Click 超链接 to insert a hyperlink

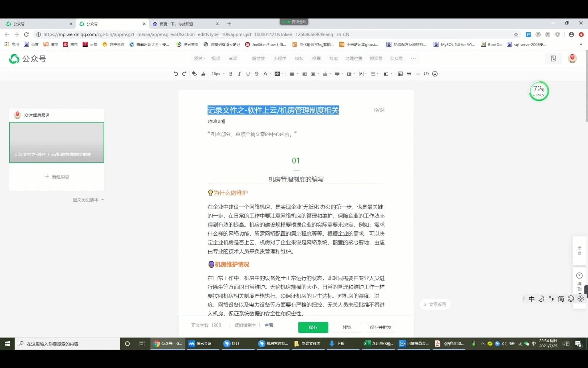[x=259, y=58]
